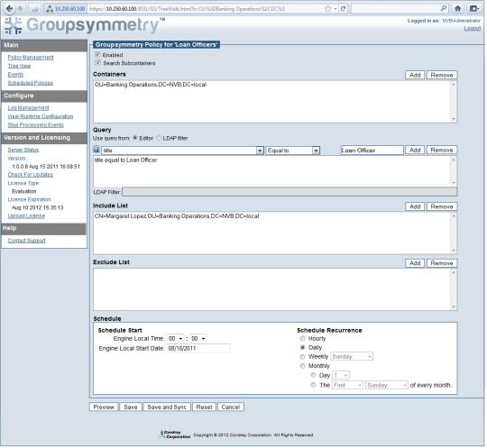487x448 pixels.
Task: Toggle the Enabled checkbox
Action: pos(97,55)
